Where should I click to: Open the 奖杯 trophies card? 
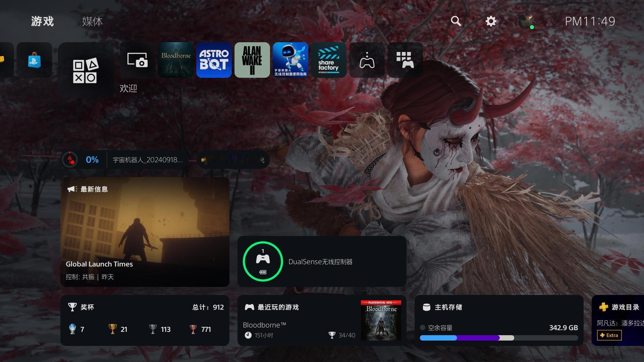pyautogui.click(x=145, y=320)
